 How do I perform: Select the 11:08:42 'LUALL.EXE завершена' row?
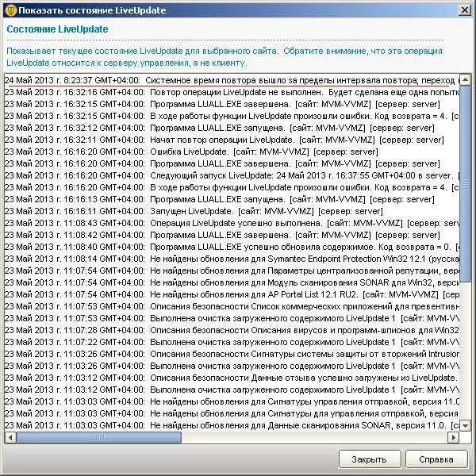(x=232, y=235)
